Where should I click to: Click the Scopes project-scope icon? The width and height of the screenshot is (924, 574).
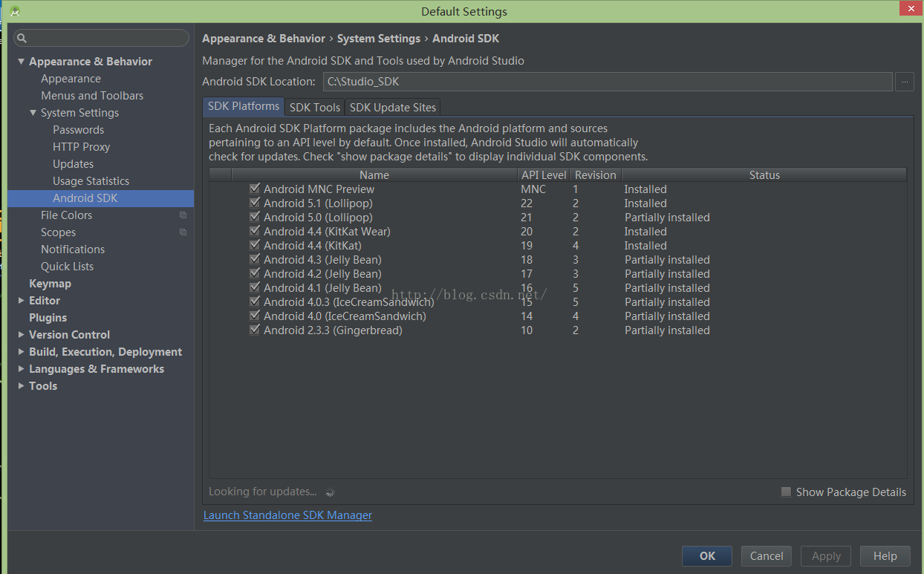click(x=183, y=232)
